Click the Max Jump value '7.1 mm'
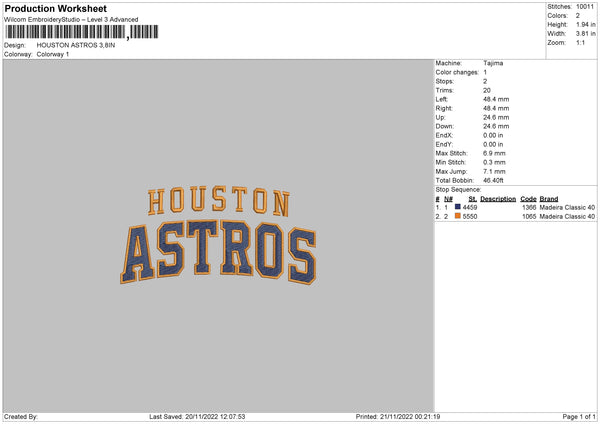The image size is (600, 424). tap(494, 171)
